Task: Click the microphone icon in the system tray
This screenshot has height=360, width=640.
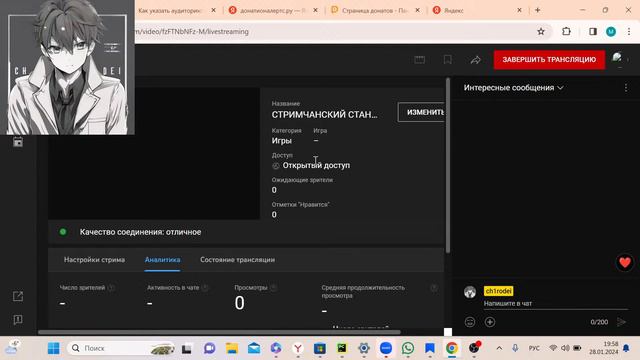Action: (x=515, y=348)
